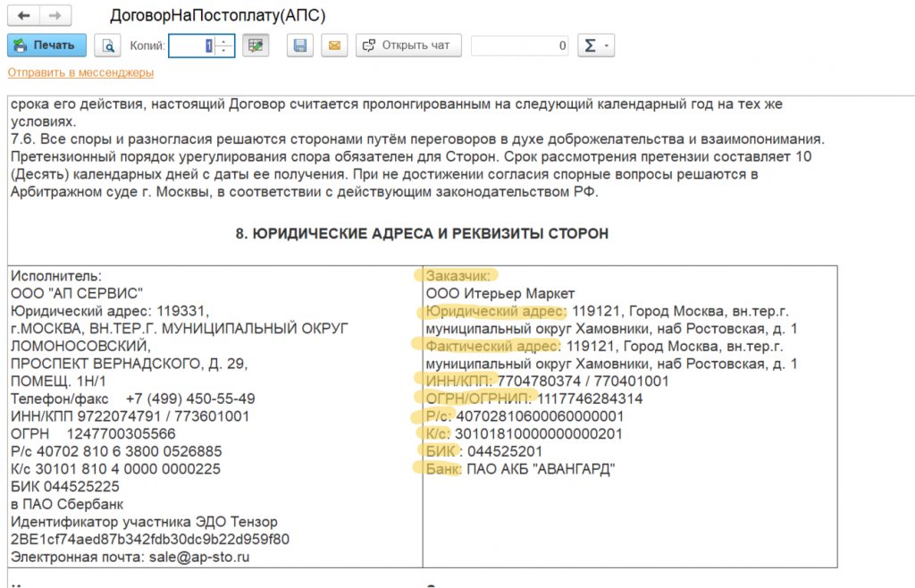Viewport: 915px width, 588px height.
Task: Expand the Sigma dropdown arrow
Action: coord(606,46)
